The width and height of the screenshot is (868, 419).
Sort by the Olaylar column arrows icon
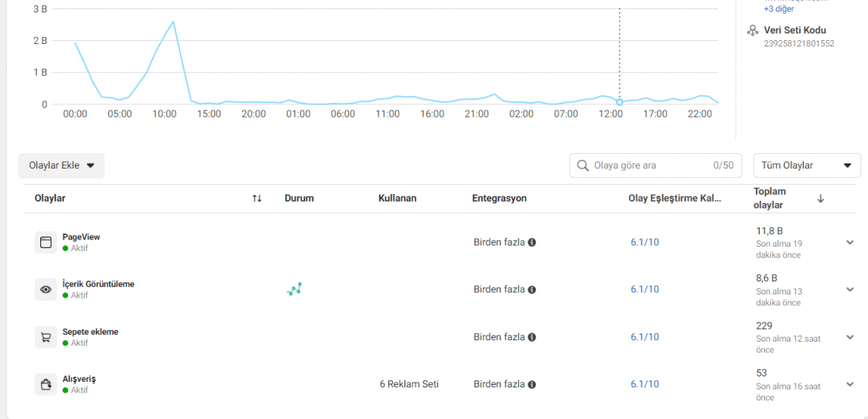(257, 198)
